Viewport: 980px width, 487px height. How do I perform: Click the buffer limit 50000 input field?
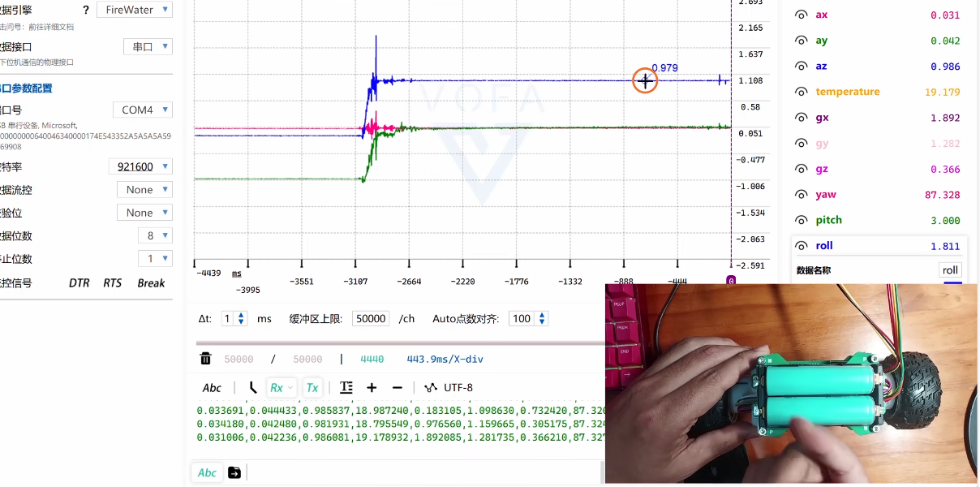click(371, 319)
